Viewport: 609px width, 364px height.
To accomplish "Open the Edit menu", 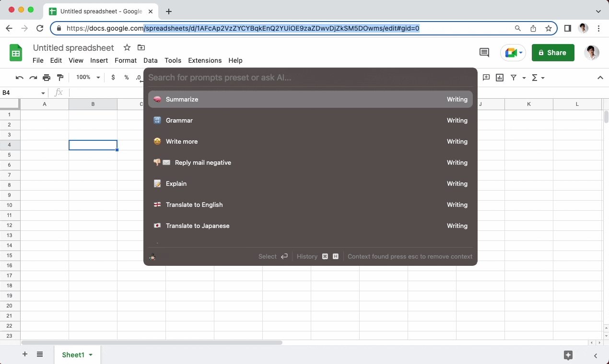I will [56, 60].
